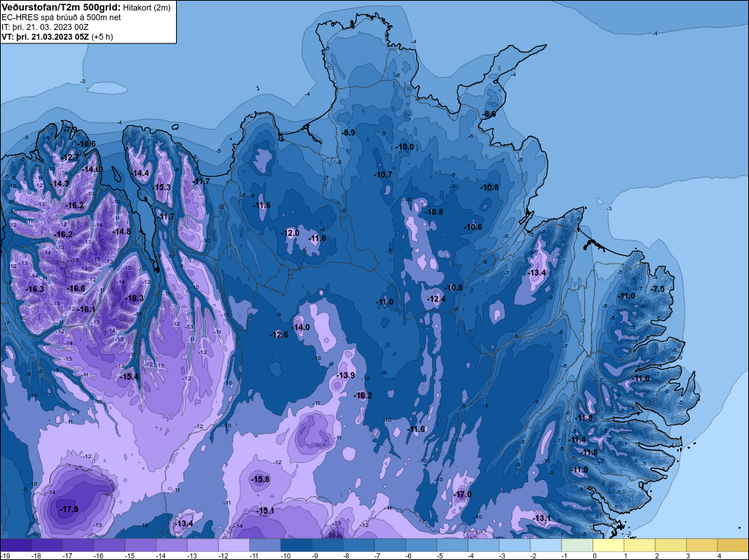Click the -12.7 temperature label
Image resolution: width=749 pixels, height=560 pixels.
[x=70, y=157]
